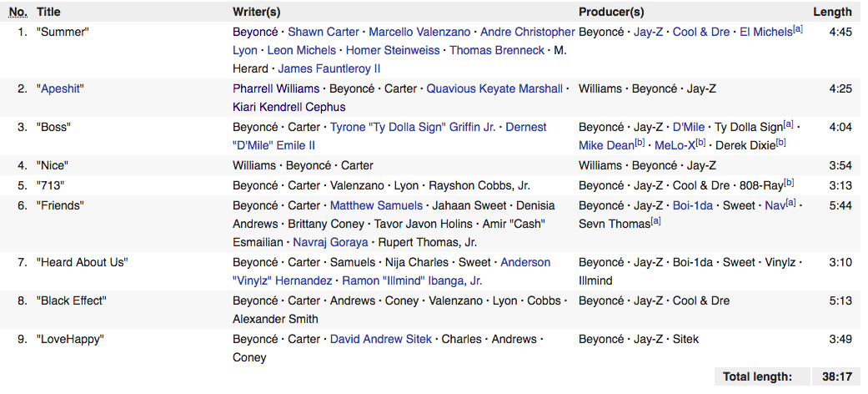Select the James Fauntleroy II link
The image size is (868, 394).
pyautogui.click(x=329, y=68)
